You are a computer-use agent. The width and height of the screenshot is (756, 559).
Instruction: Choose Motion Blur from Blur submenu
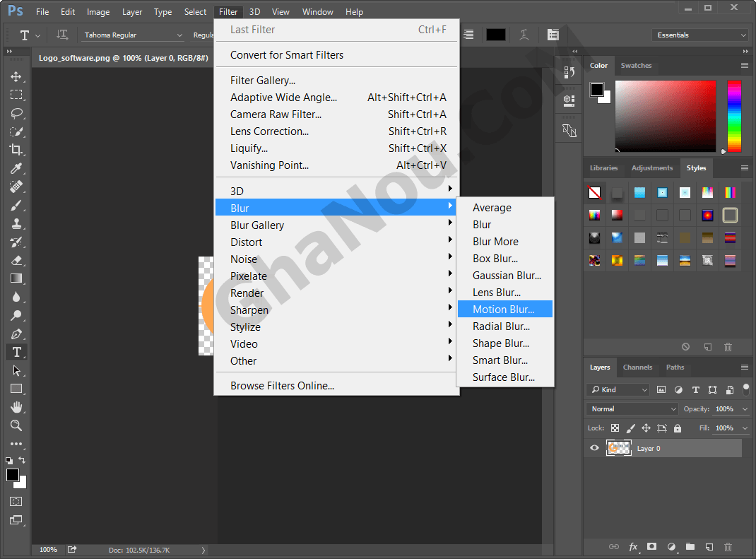(x=504, y=309)
